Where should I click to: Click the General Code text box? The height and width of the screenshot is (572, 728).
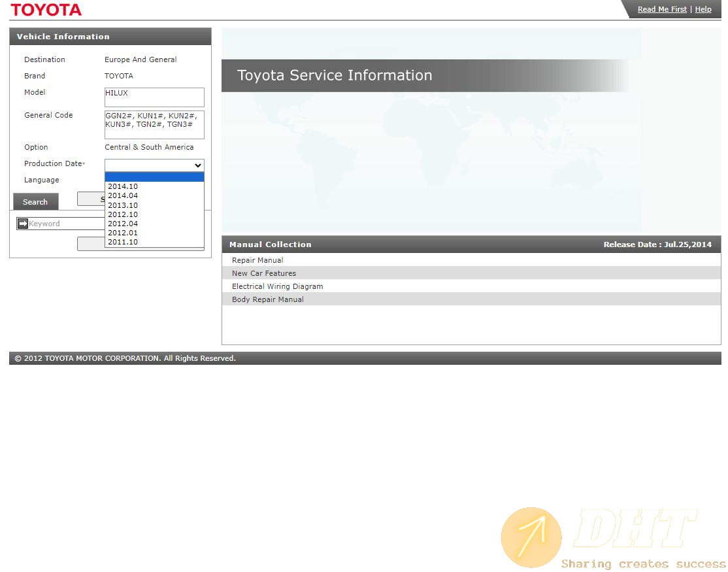pos(154,125)
